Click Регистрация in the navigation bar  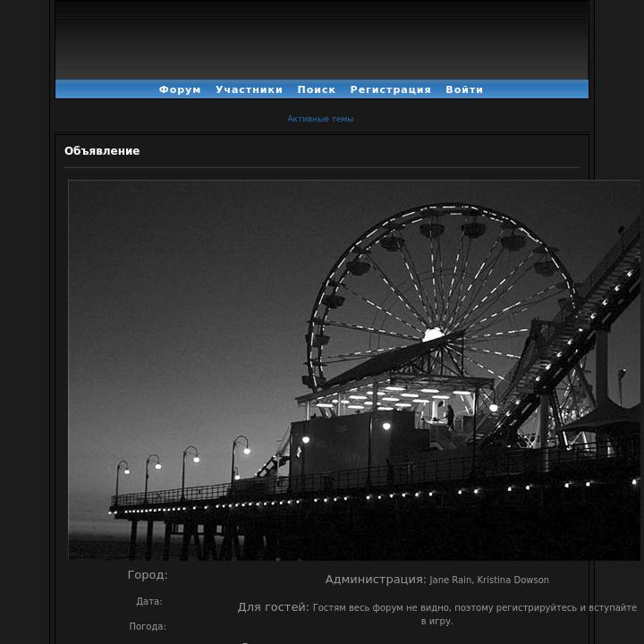(390, 89)
